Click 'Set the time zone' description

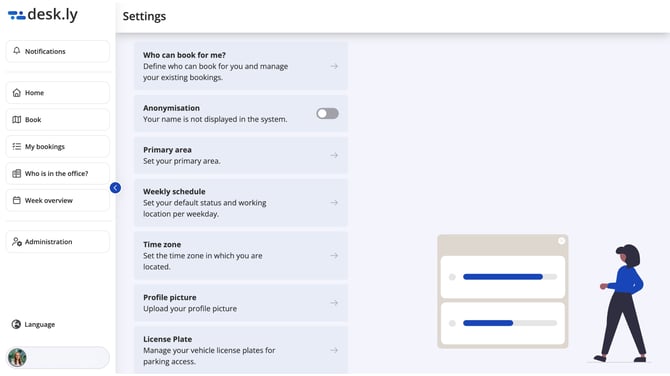click(203, 261)
